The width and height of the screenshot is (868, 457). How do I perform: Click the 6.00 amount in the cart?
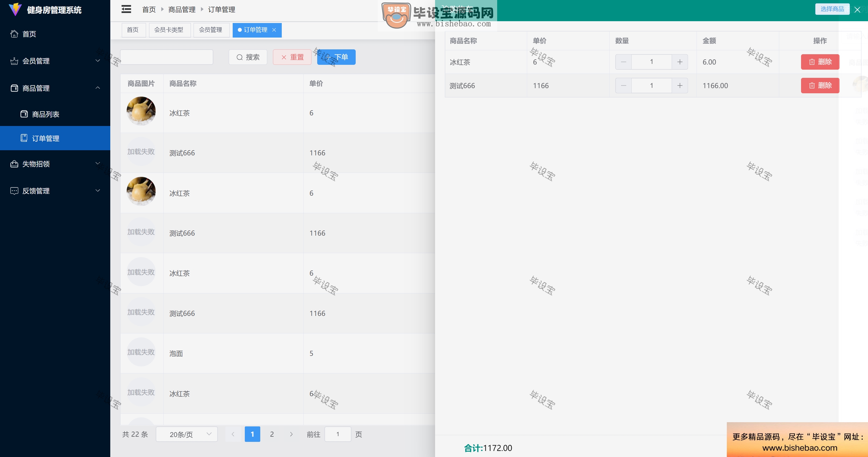(709, 62)
